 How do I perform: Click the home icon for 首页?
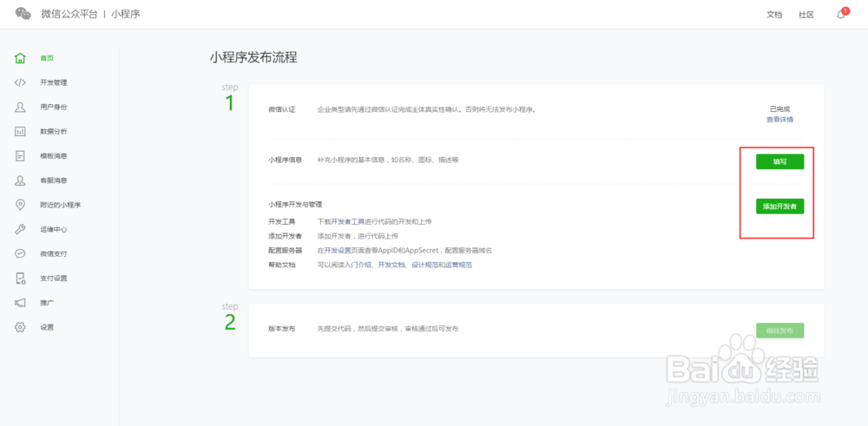tap(20, 58)
